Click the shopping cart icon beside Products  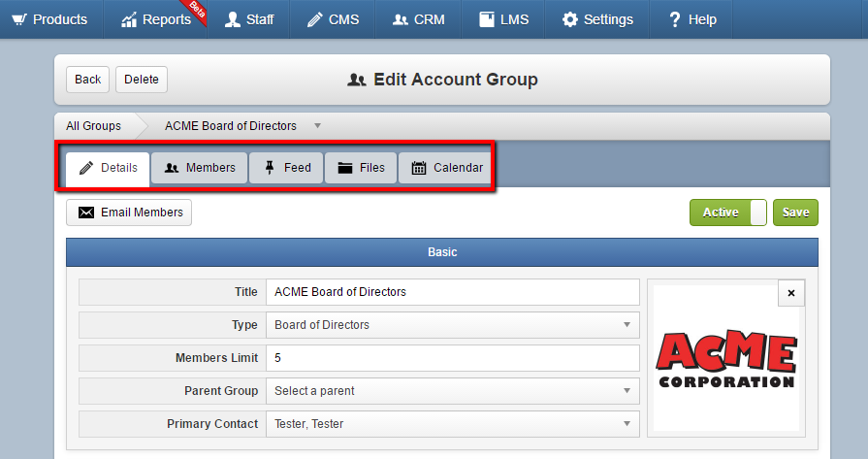pyautogui.click(x=19, y=20)
